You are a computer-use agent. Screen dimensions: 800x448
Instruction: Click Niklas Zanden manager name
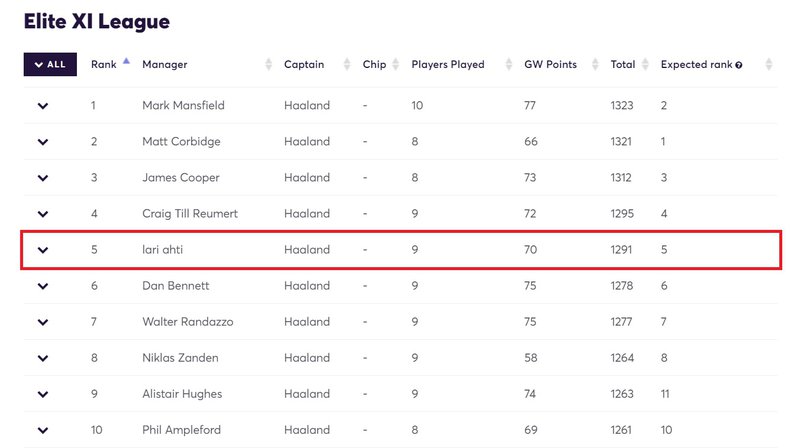tap(180, 358)
